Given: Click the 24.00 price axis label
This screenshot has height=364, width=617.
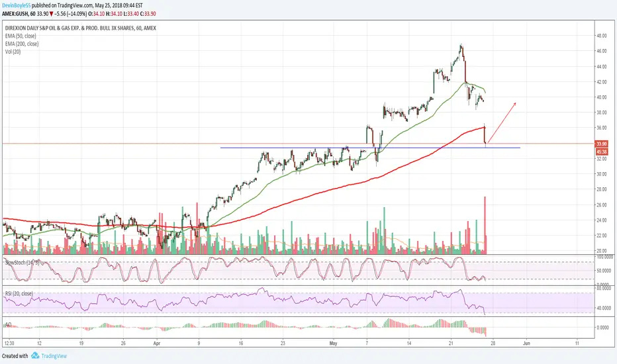Looking at the screenshot, I should [x=601, y=220].
